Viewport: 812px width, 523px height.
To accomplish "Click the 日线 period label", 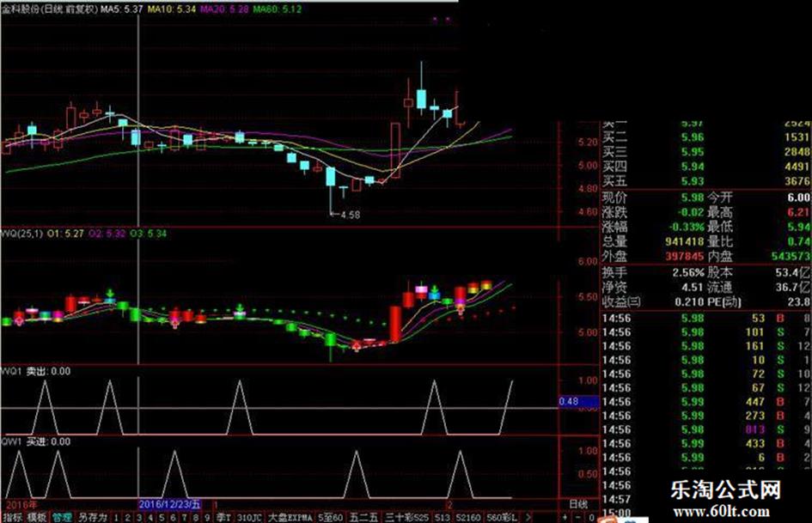I will pos(578,504).
